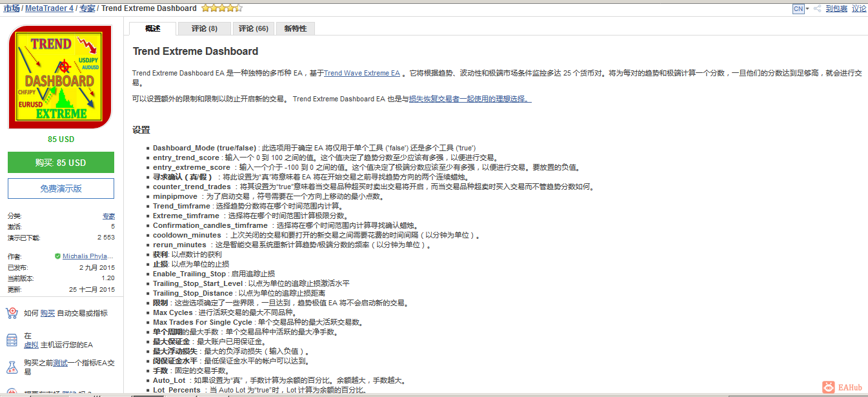
Task: Click the Trend Extreme Dashboard heading
Action: click(196, 52)
